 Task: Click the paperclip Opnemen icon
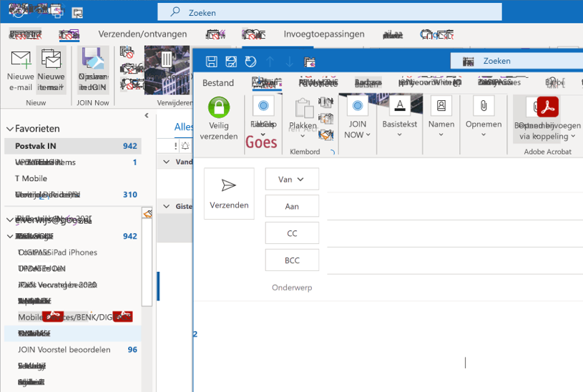click(x=484, y=106)
